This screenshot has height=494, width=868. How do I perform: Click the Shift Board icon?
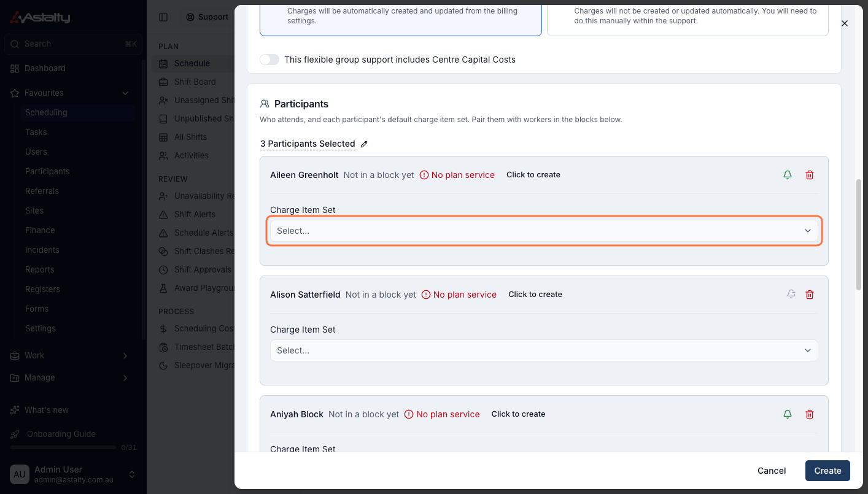(163, 82)
